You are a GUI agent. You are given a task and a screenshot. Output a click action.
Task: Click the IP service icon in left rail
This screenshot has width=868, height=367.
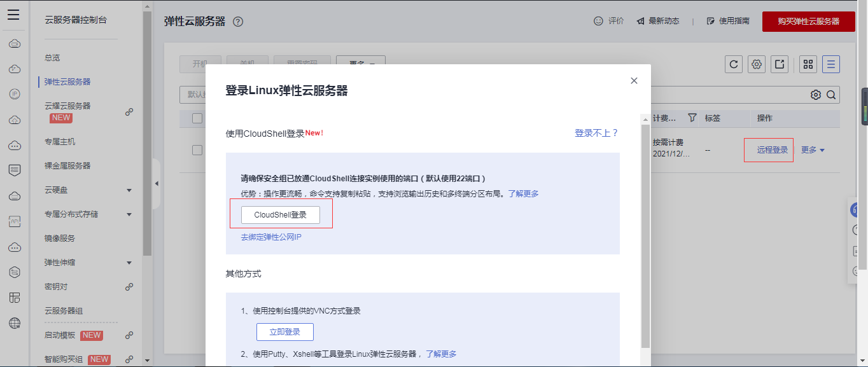point(15,94)
